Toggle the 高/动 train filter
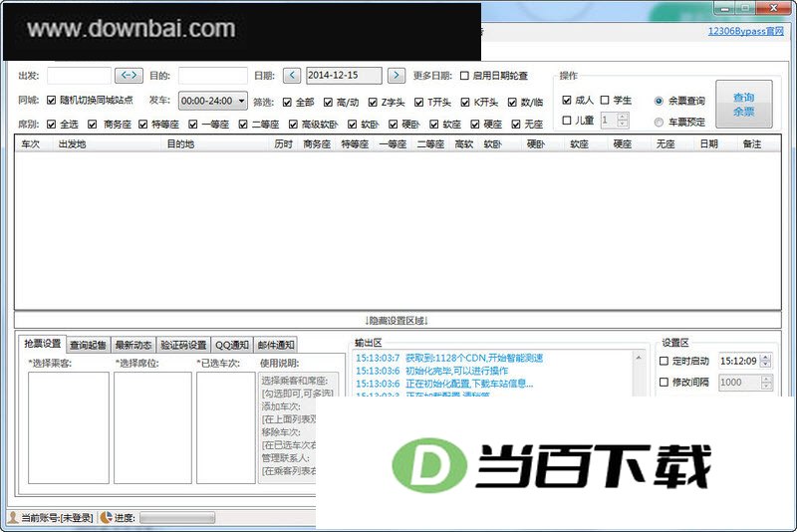797x532 pixels. 328,103
